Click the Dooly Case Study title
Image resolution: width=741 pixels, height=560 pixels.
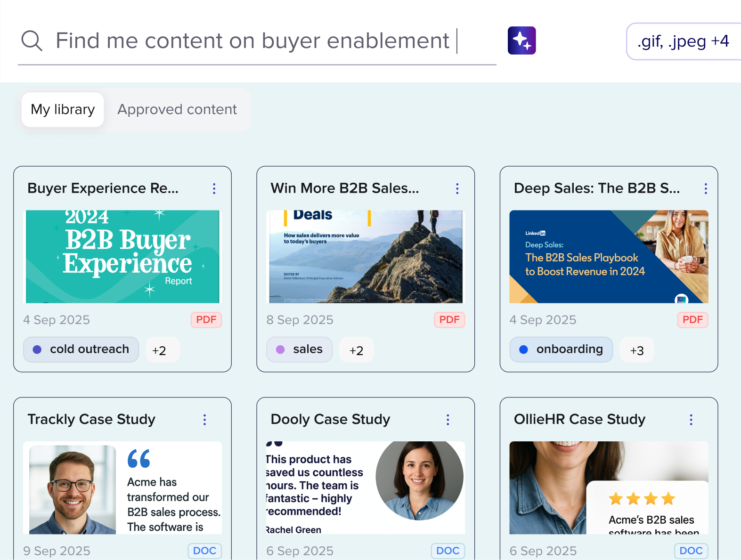pos(330,419)
